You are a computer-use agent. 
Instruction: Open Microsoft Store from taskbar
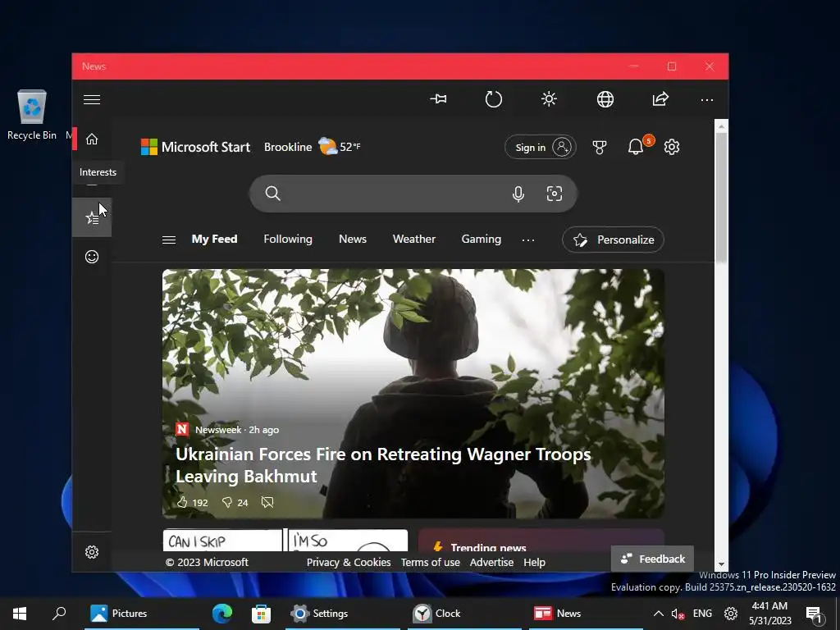261,614
